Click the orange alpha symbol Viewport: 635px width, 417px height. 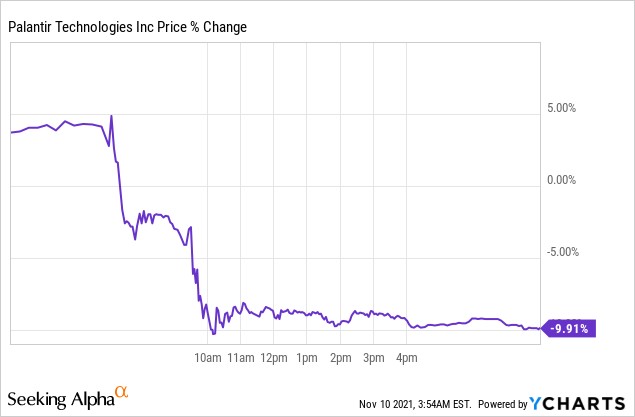(x=121, y=392)
